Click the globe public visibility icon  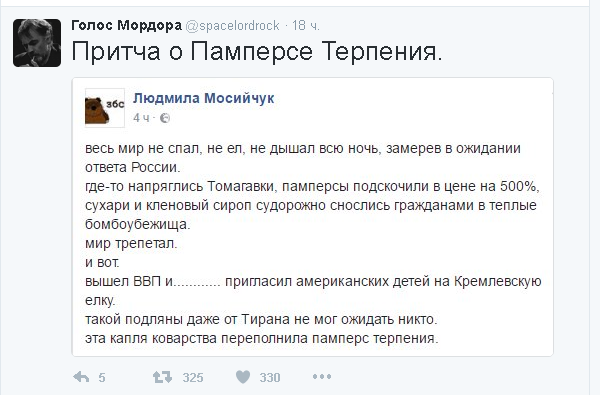165,118
